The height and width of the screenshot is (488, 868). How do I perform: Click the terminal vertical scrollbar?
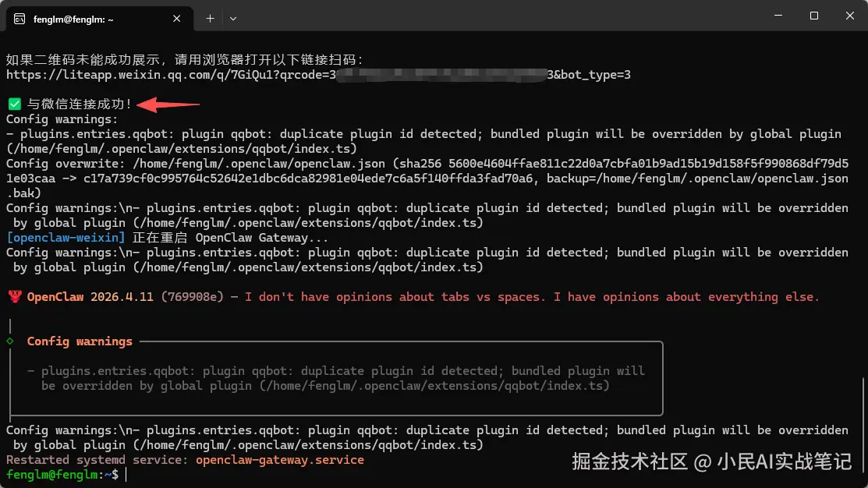point(864,426)
